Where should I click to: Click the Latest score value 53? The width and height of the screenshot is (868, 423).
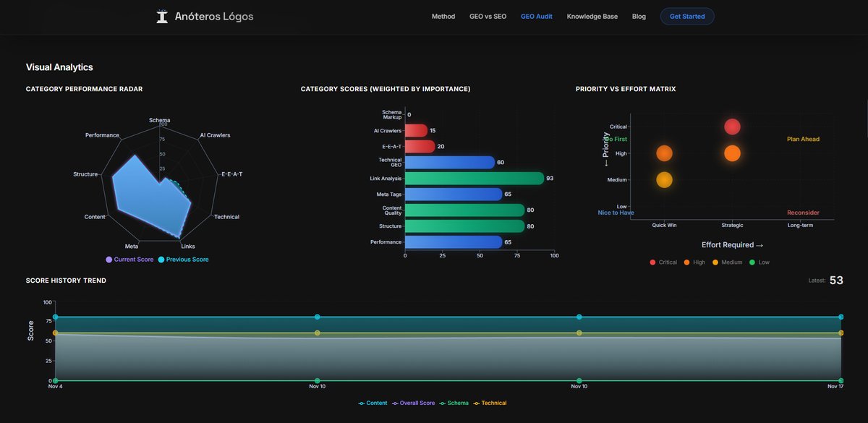pyautogui.click(x=836, y=281)
